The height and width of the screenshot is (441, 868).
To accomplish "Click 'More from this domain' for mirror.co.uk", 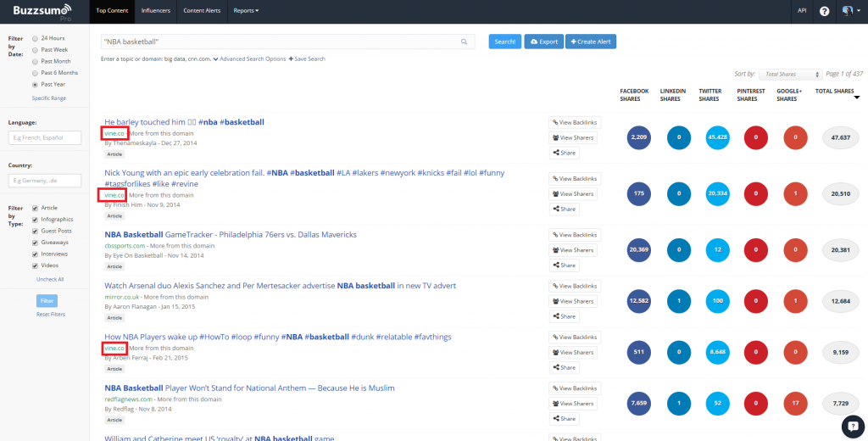I will [x=176, y=297].
